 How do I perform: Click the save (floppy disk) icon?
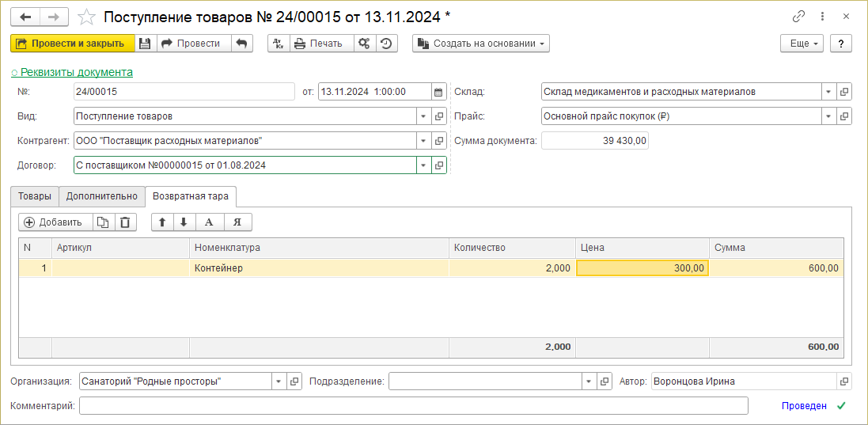tap(145, 44)
